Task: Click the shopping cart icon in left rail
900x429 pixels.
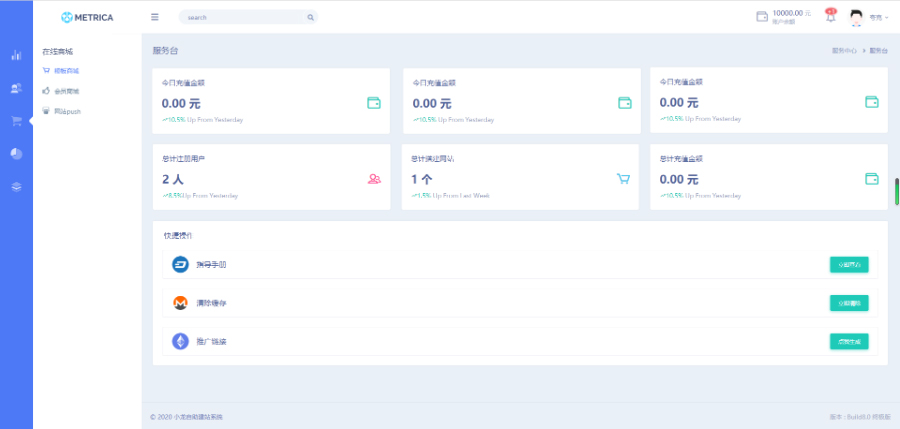Action: (16, 121)
